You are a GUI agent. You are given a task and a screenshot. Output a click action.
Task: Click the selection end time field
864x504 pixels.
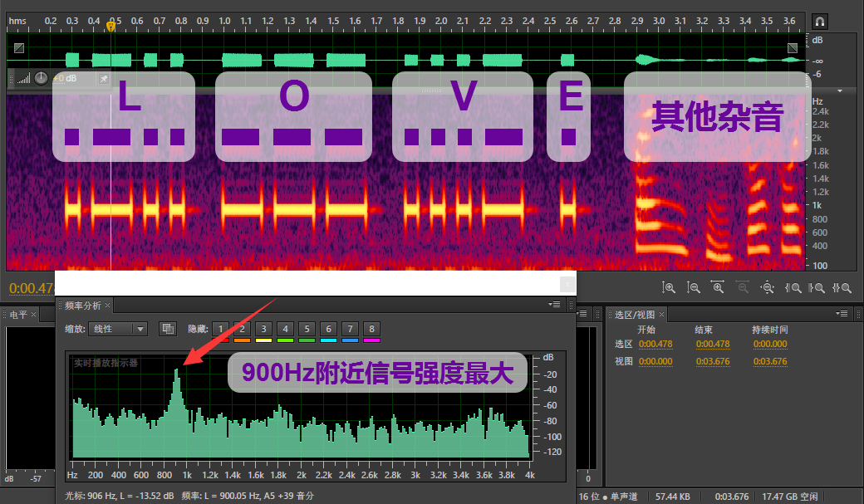click(x=712, y=344)
